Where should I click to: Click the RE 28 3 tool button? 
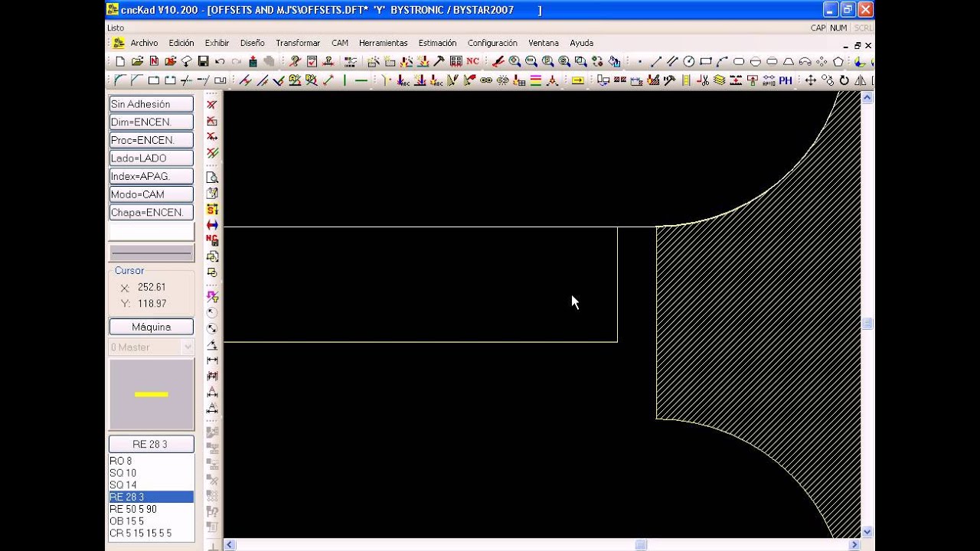152,444
